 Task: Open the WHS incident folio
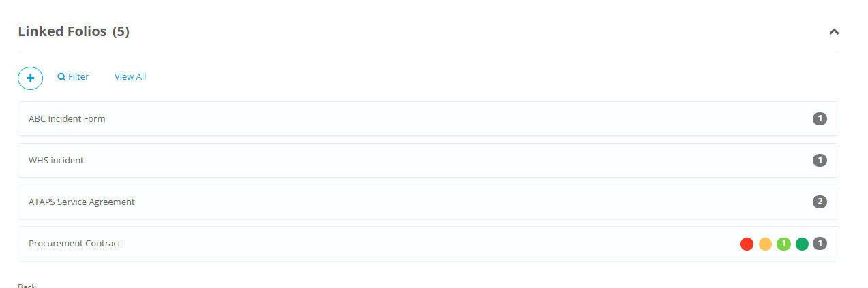click(x=56, y=161)
